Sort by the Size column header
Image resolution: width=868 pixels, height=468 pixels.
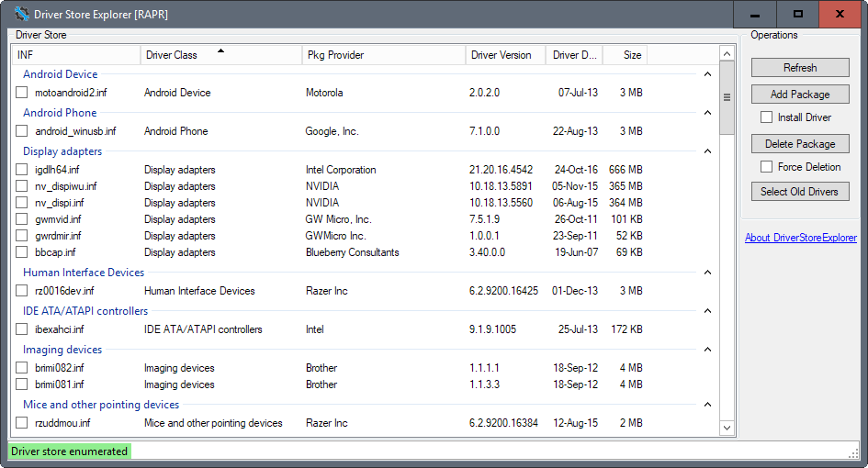tap(625, 55)
